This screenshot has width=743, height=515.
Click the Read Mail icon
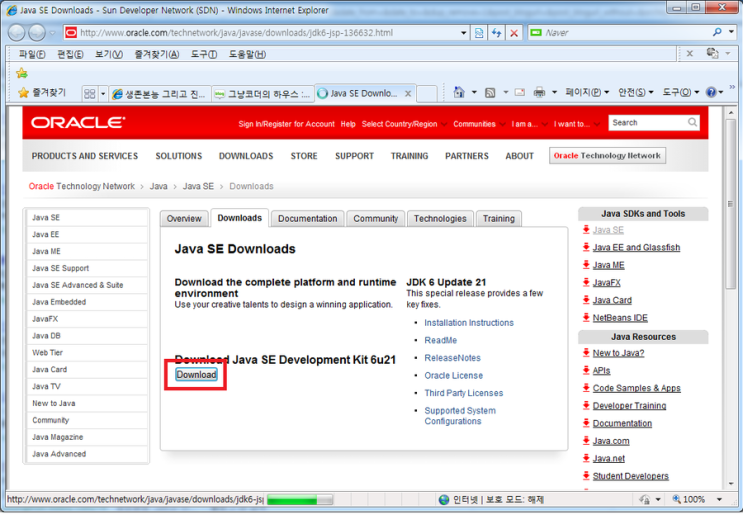click(x=520, y=92)
